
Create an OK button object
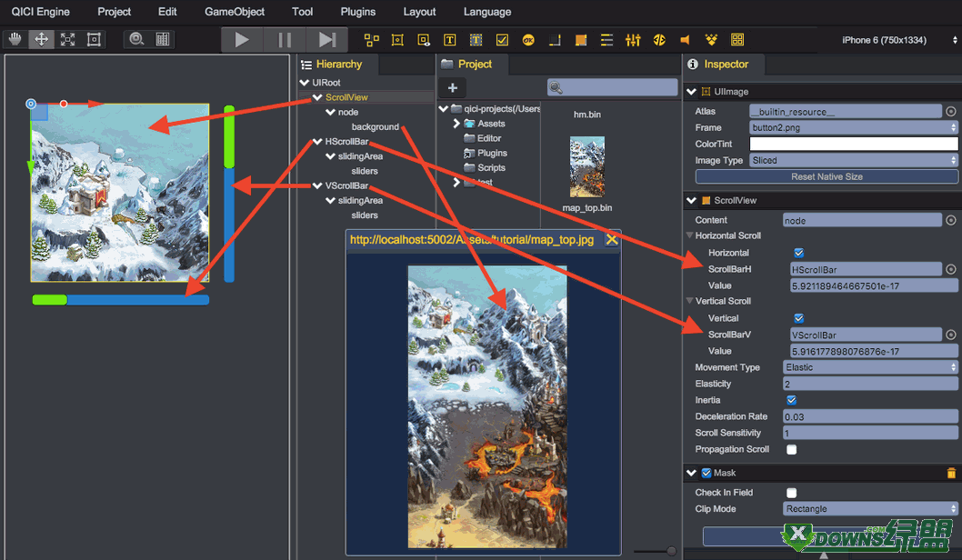point(528,40)
